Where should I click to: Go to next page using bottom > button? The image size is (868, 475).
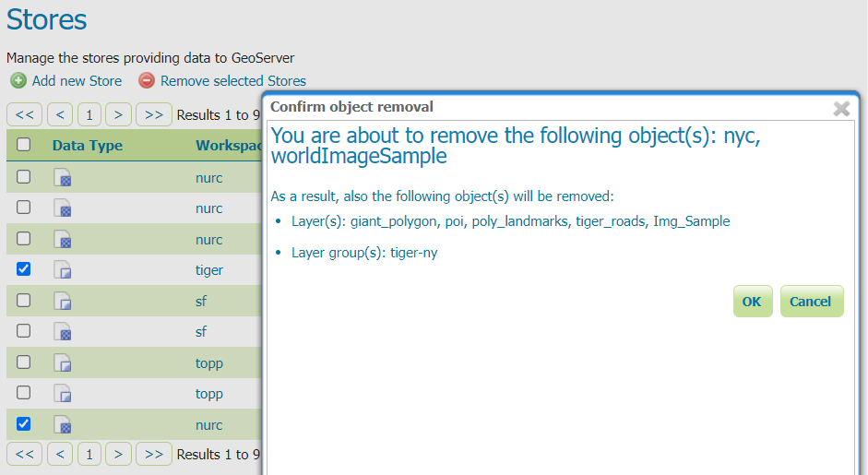coord(118,455)
